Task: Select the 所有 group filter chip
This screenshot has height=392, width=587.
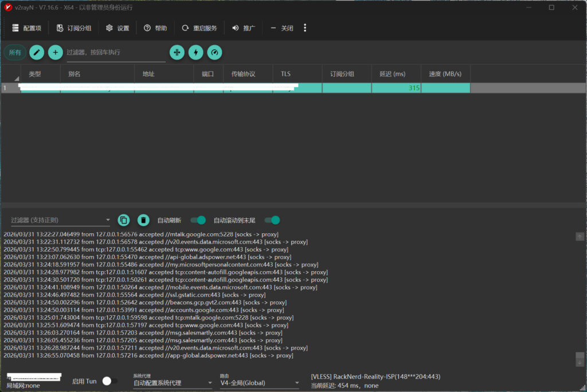Action: 15,52
